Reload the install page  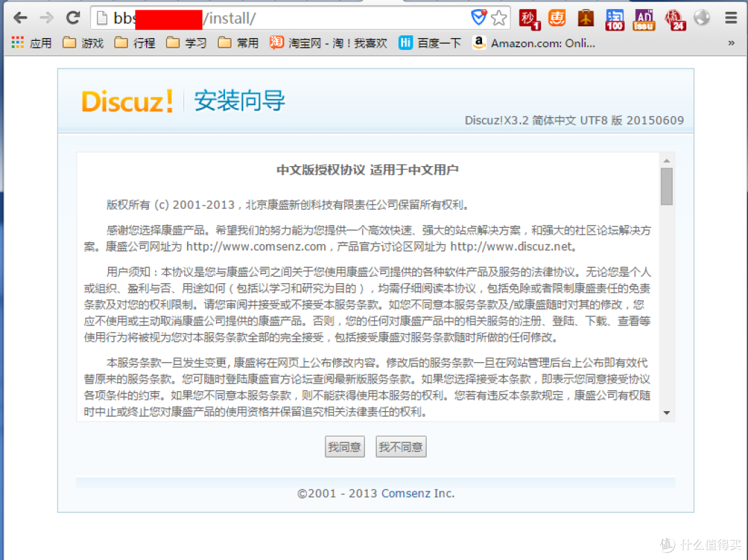(73, 18)
